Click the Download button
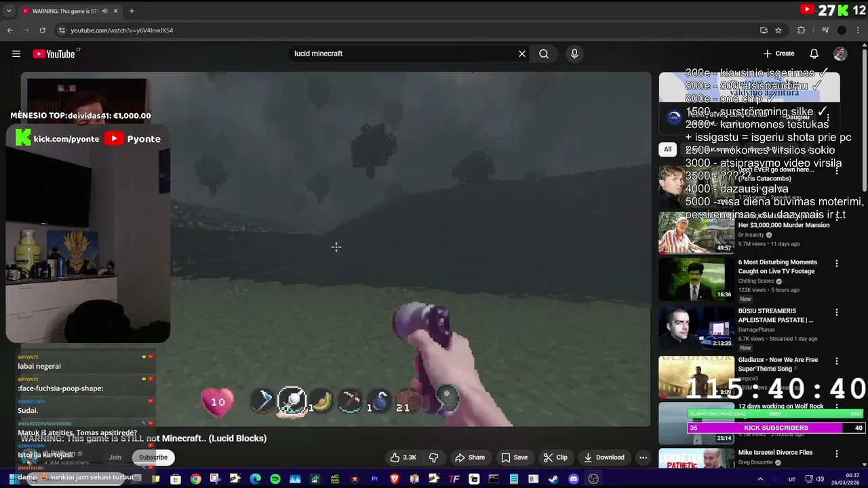 [x=604, y=457]
